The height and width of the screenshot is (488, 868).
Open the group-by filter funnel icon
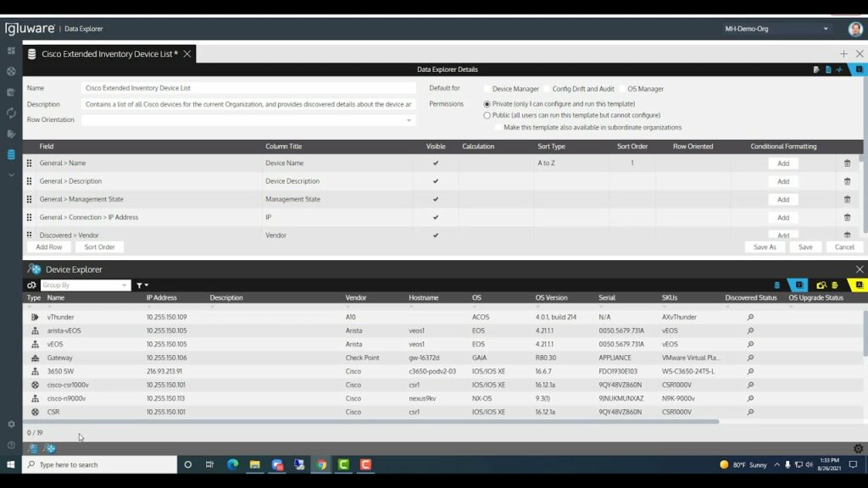[141, 285]
